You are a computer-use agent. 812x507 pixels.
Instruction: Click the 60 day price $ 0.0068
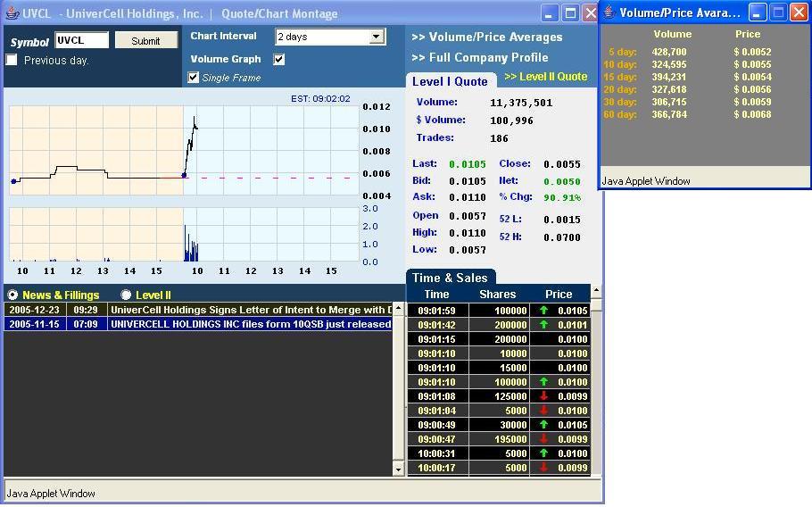tap(752, 114)
